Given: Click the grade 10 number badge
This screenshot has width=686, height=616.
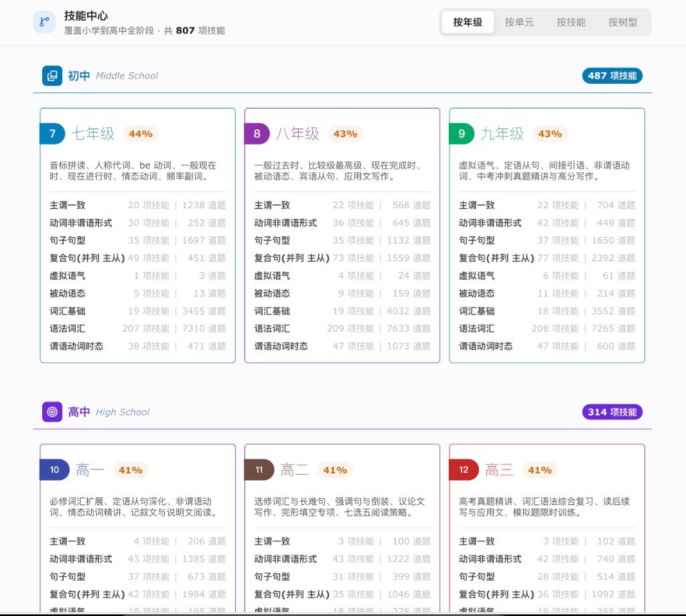Looking at the screenshot, I should (x=55, y=469).
